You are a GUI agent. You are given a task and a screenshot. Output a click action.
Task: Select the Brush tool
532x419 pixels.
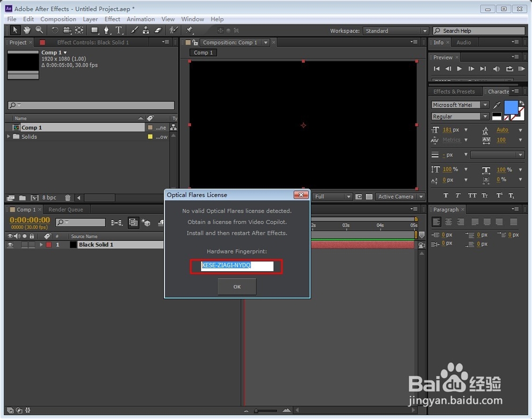coord(134,30)
